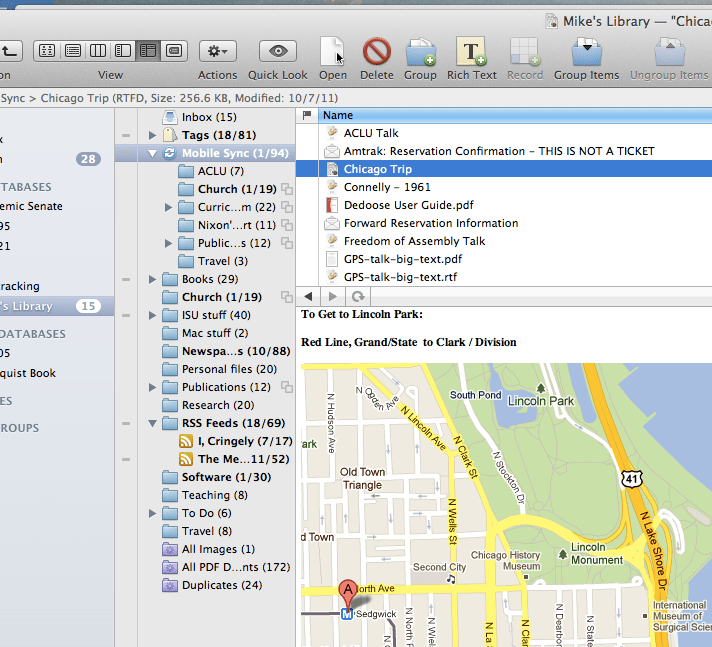Collapse the RSS Feeds group
The image size is (712, 647).
(x=153, y=423)
